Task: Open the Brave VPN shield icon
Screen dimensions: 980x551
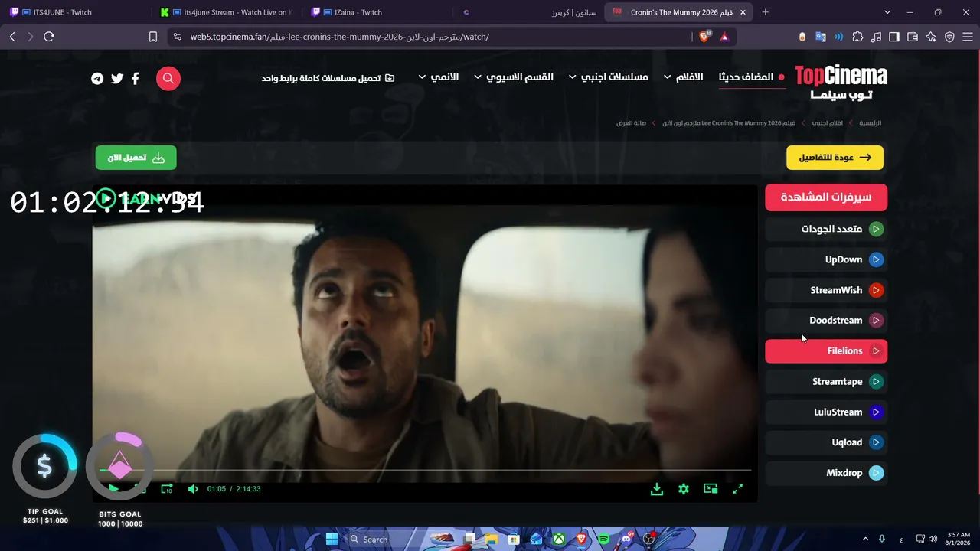Action: (949, 37)
